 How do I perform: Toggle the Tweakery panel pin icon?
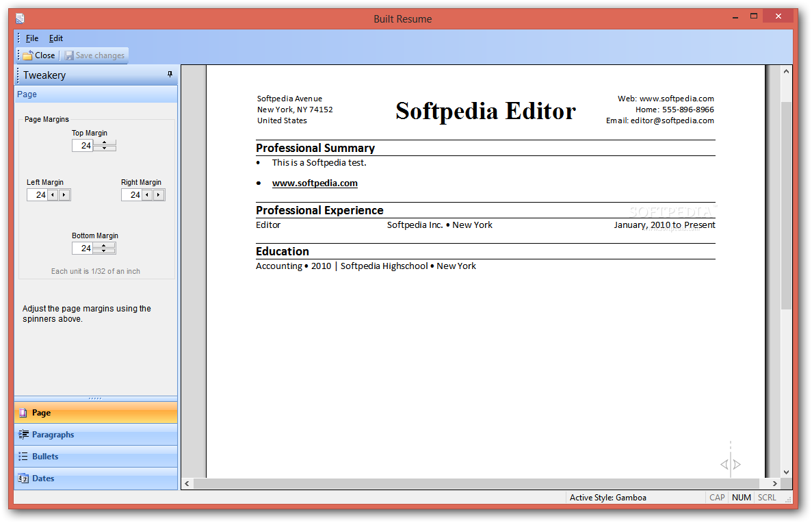[x=170, y=75]
